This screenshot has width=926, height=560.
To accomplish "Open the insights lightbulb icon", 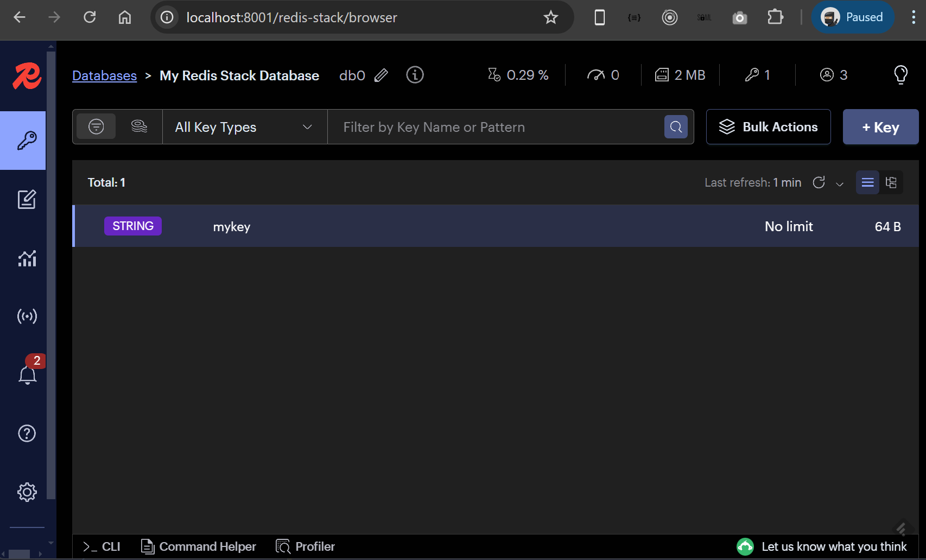I will click(900, 75).
